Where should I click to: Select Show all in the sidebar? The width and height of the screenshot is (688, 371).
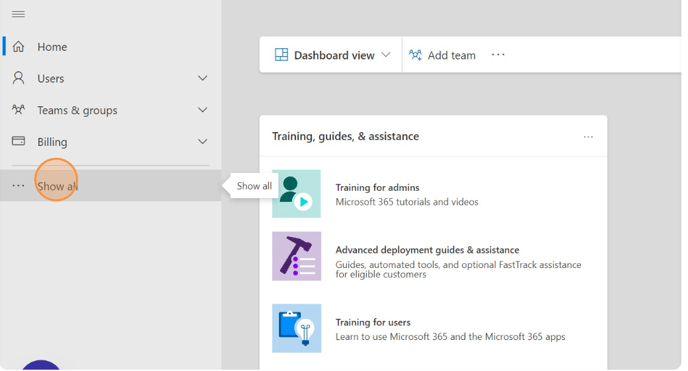pyautogui.click(x=111, y=186)
